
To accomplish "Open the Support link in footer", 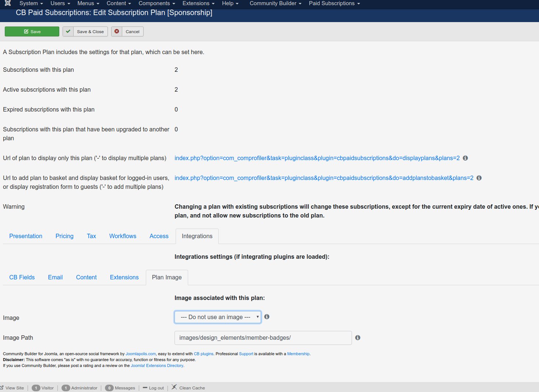I will (x=246, y=354).
